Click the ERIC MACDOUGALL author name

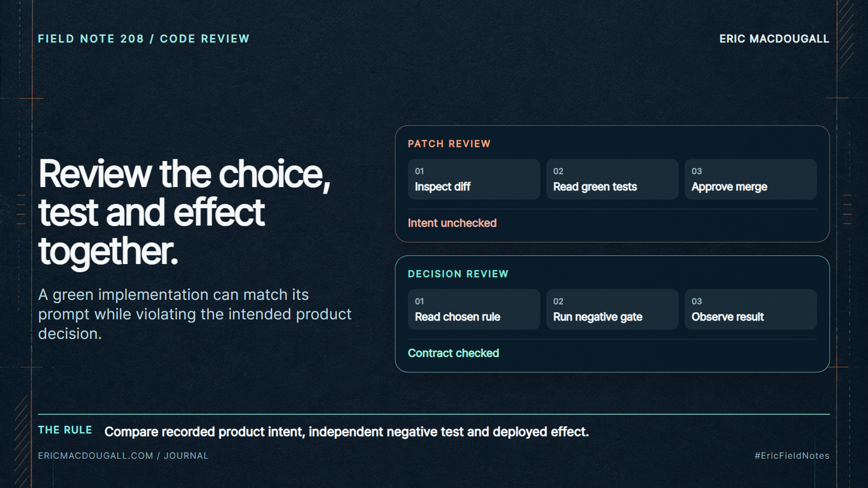(x=774, y=39)
